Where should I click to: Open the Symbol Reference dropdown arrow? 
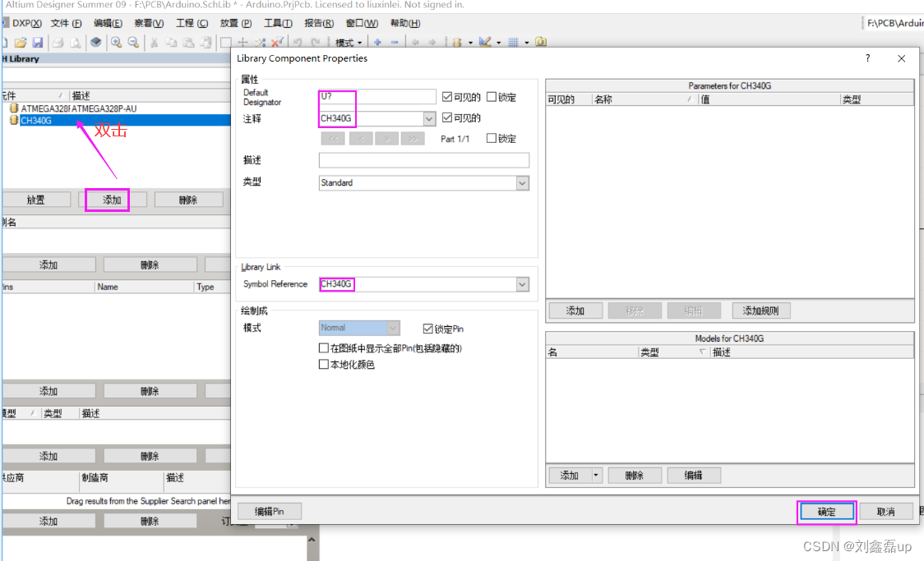click(522, 284)
